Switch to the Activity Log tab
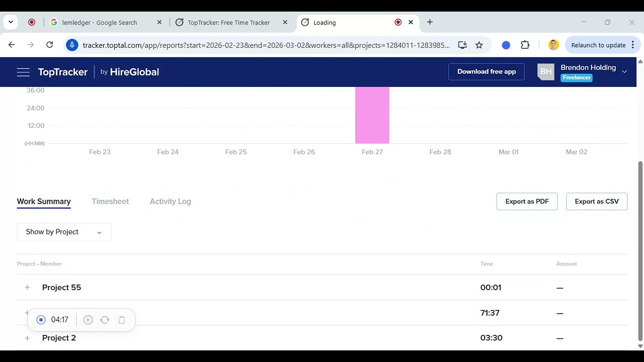 170,201
